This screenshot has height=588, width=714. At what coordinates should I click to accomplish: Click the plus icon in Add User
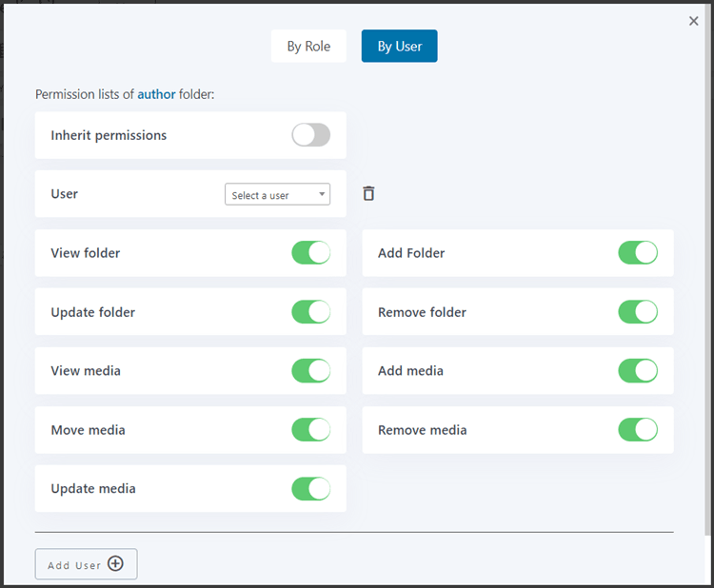pos(115,564)
